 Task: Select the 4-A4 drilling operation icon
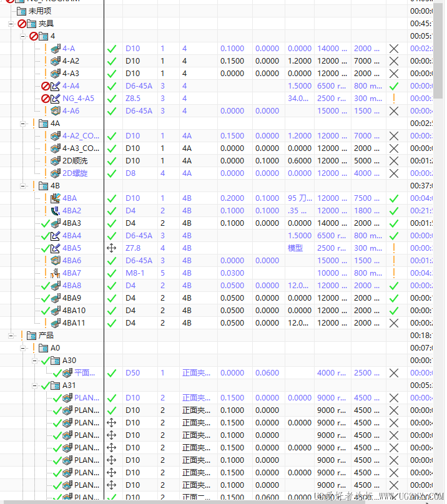click(x=56, y=86)
